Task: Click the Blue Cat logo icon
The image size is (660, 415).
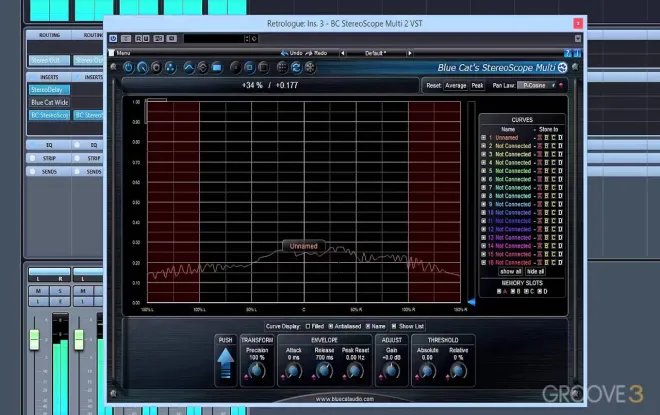Action: (562, 67)
